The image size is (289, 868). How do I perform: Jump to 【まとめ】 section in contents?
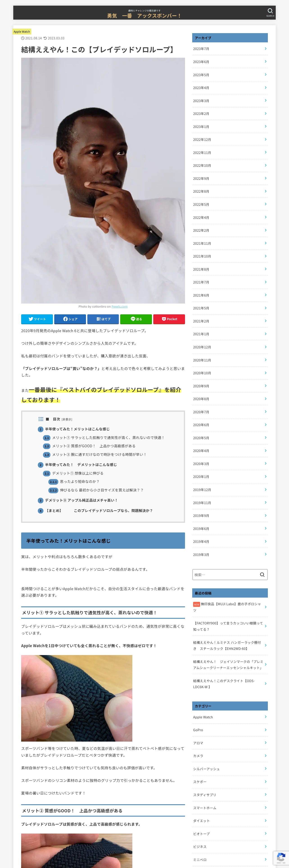[99, 511]
